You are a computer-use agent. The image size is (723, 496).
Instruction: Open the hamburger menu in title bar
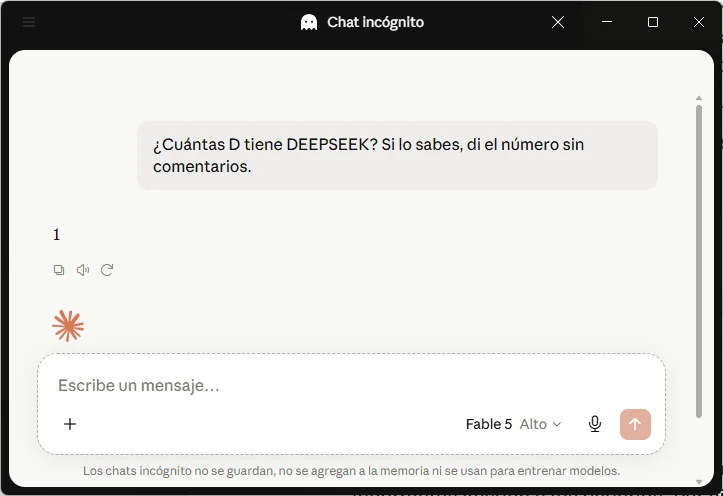tap(29, 22)
